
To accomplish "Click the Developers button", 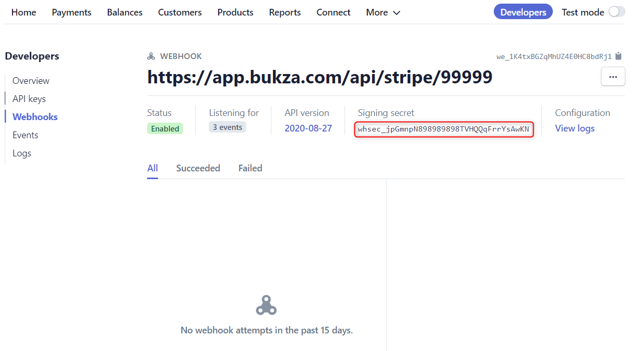I will (523, 12).
